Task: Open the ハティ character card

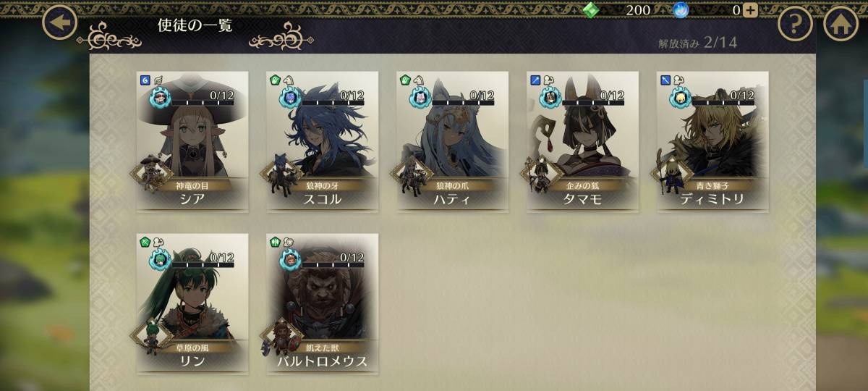Action: (x=453, y=141)
